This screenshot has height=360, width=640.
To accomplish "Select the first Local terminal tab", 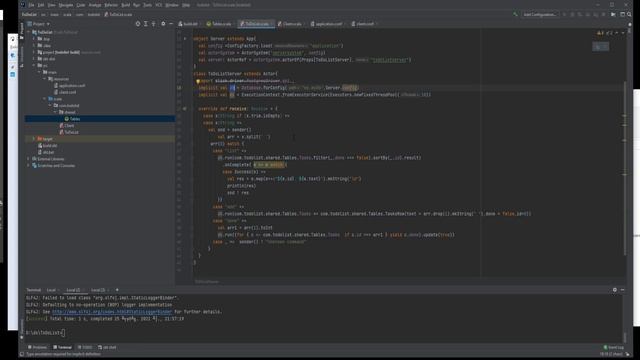I will (51, 290).
